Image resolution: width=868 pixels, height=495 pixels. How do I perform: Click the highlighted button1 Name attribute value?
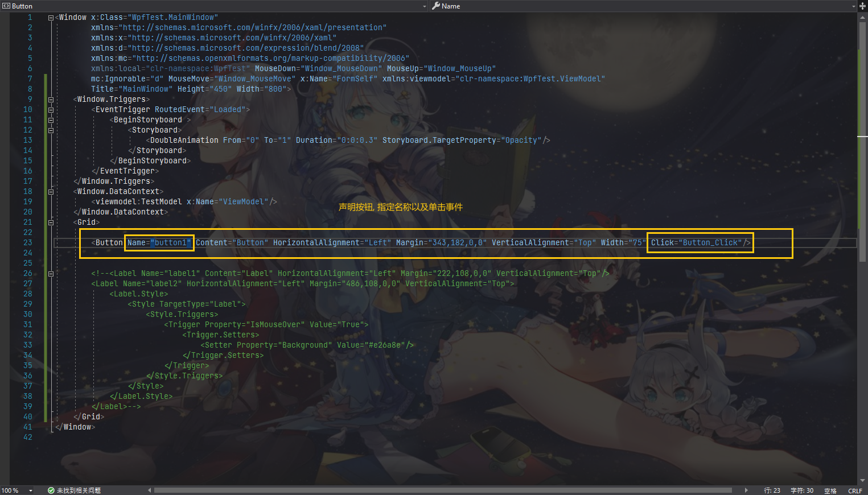pyautogui.click(x=172, y=242)
